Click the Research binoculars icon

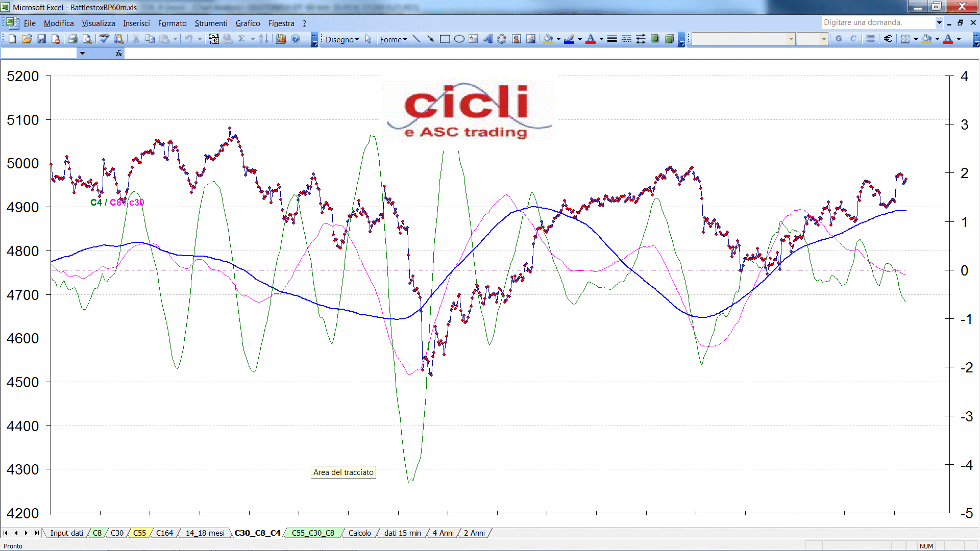coord(119,39)
